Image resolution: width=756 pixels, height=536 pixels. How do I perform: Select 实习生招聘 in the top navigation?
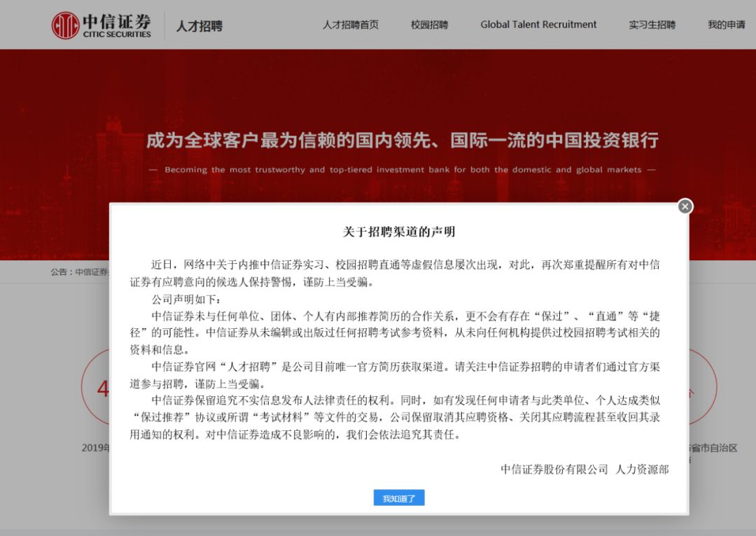pyautogui.click(x=652, y=24)
